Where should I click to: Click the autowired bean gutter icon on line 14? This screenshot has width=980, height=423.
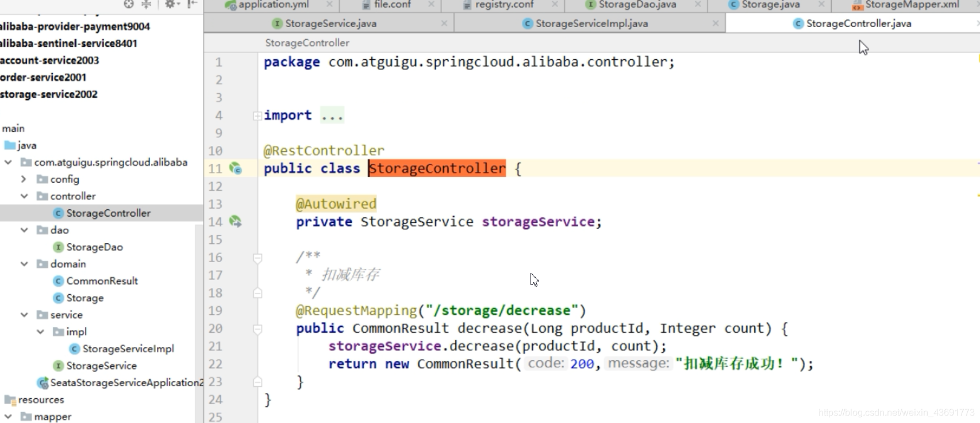[x=235, y=221]
